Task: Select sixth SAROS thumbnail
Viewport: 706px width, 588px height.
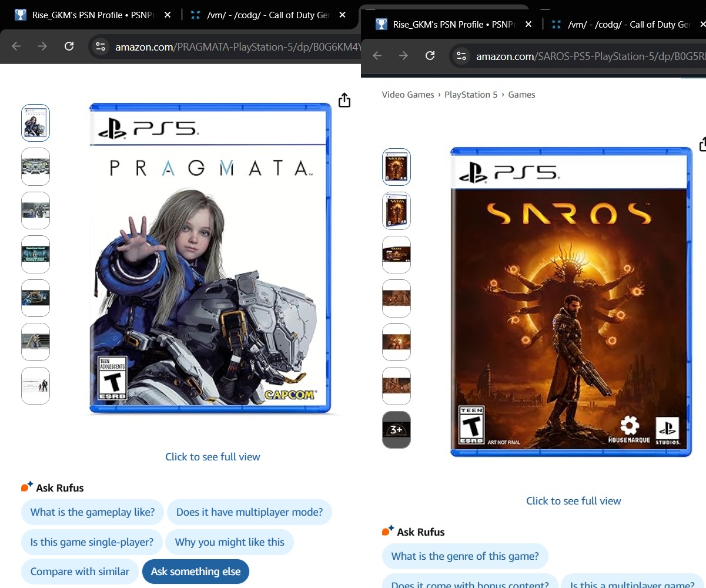Action: click(397, 386)
